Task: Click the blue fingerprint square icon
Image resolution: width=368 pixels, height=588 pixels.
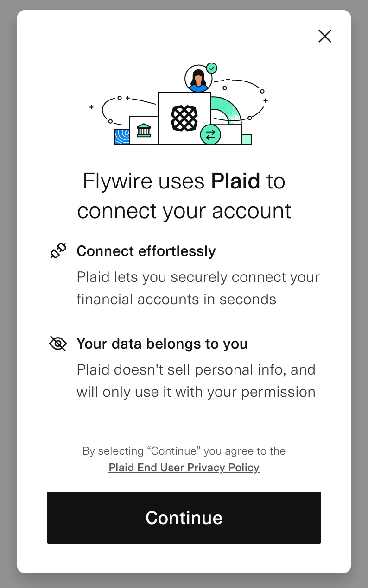Action: coord(122,137)
